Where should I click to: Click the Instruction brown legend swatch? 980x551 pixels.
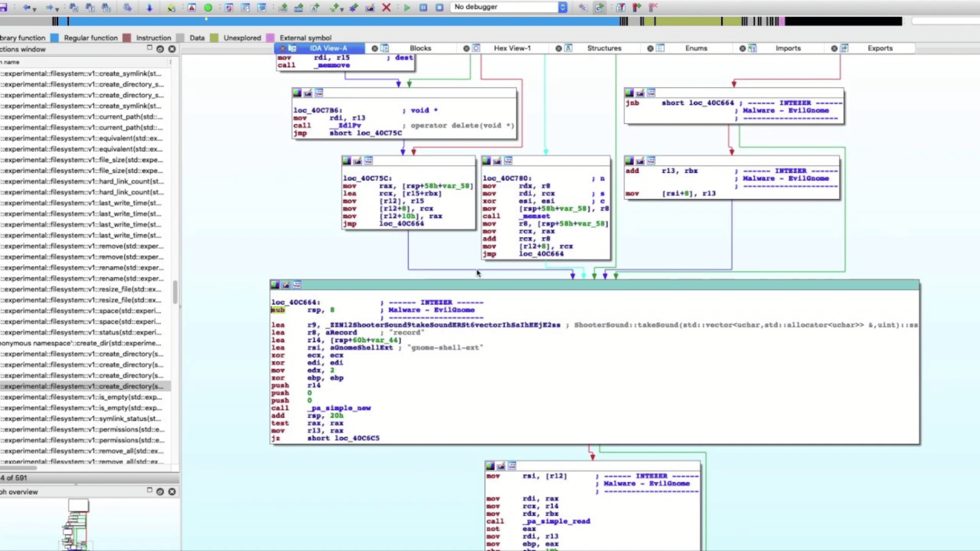tap(127, 38)
